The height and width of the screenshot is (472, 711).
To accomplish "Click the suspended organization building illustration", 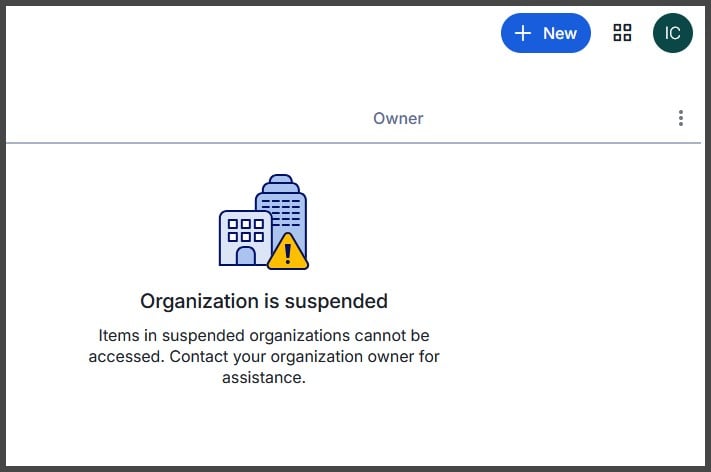I will [264, 223].
